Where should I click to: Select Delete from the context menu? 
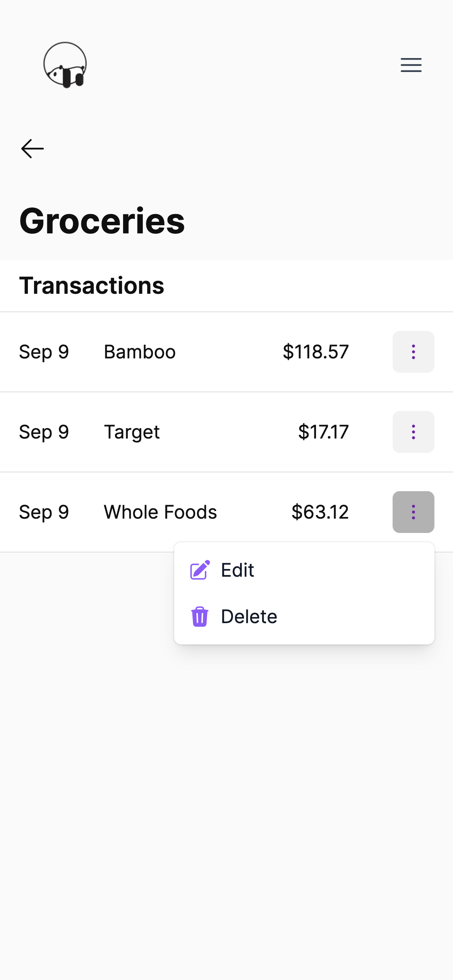[304, 617]
